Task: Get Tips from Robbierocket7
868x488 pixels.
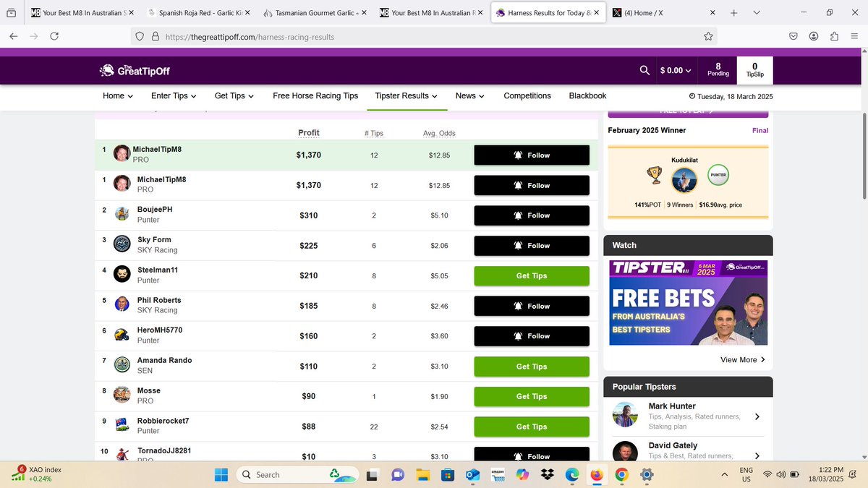Action: [x=532, y=427]
